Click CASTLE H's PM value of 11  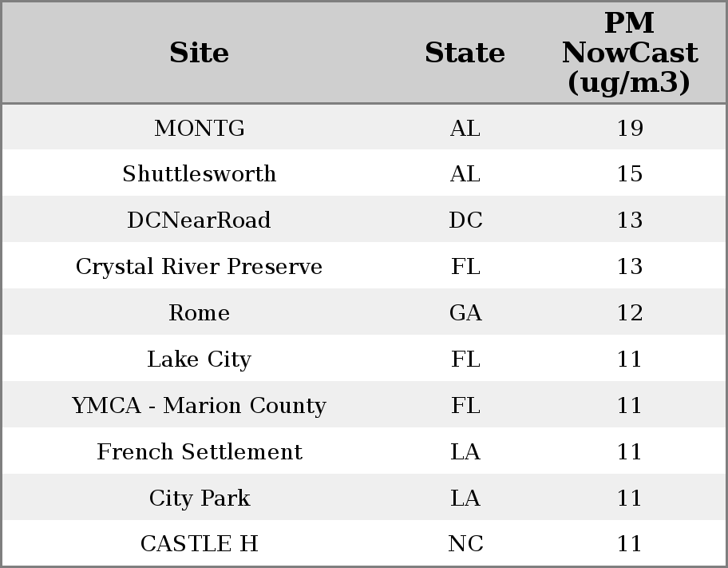629,544
